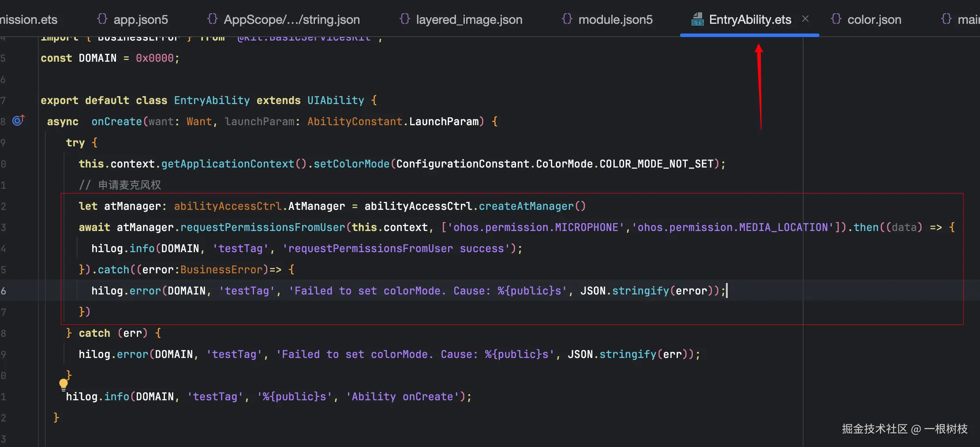Image resolution: width=980 pixels, height=447 pixels.
Task: Click JSON.stringify(err) in the outer catch
Action: pos(631,354)
